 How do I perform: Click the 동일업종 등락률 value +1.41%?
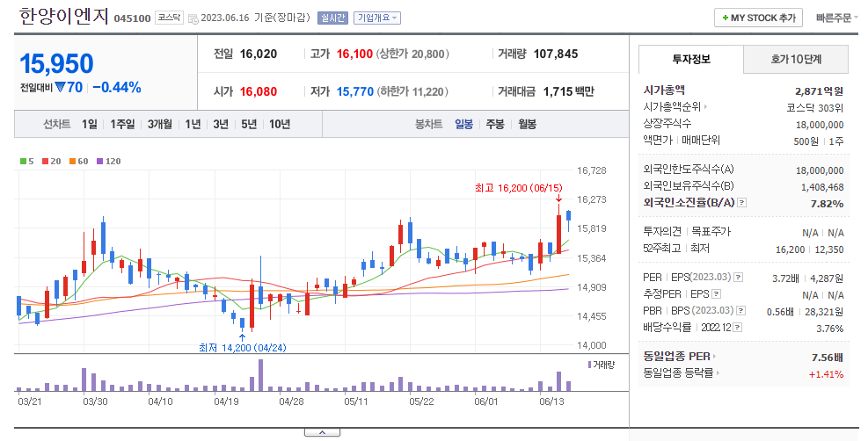pos(826,374)
